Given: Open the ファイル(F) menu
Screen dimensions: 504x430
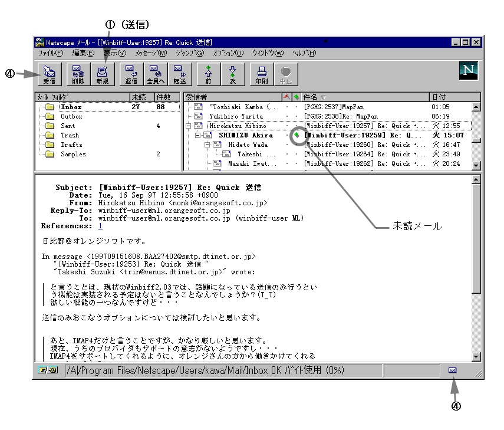Looking at the screenshot, I should 51,53.
